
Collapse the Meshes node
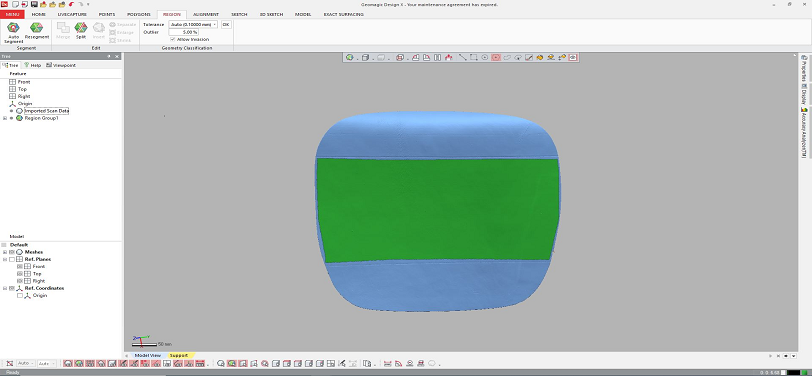(5, 252)
